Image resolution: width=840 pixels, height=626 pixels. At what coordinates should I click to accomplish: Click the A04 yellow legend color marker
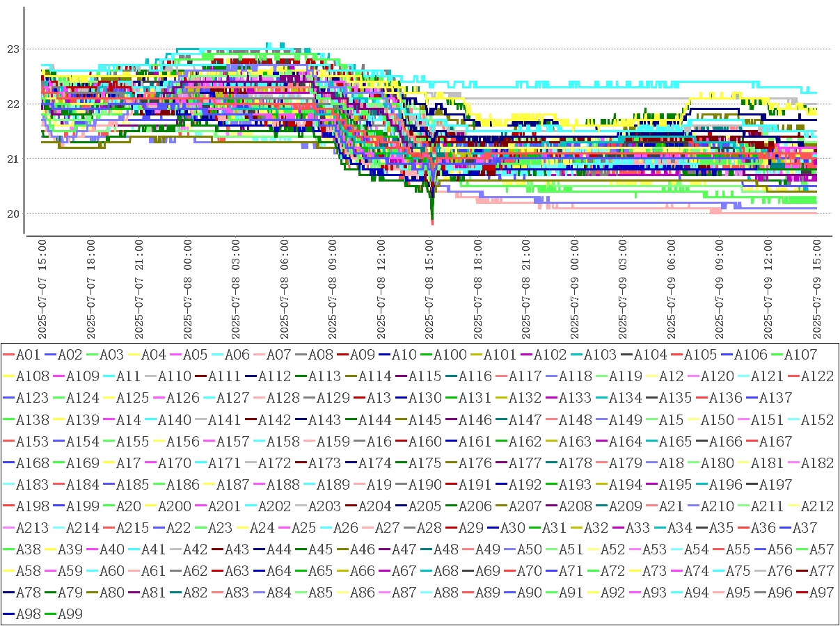tap(134, 355)
